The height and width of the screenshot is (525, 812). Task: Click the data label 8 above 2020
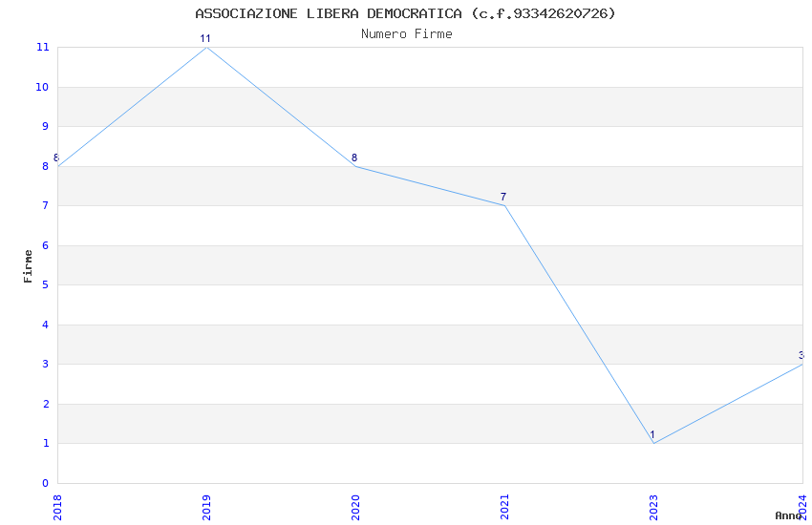click(x=354, y=157)
